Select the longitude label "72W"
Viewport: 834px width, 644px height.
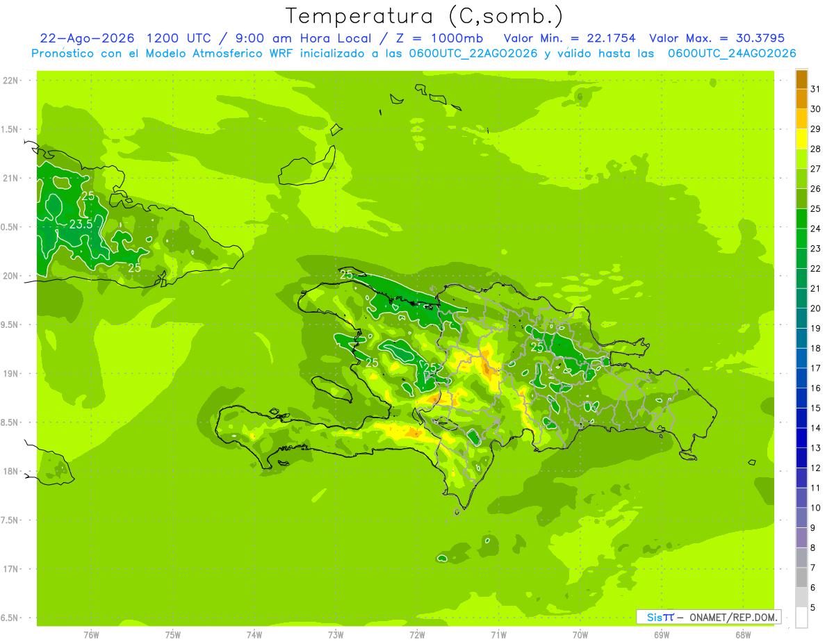417,635
